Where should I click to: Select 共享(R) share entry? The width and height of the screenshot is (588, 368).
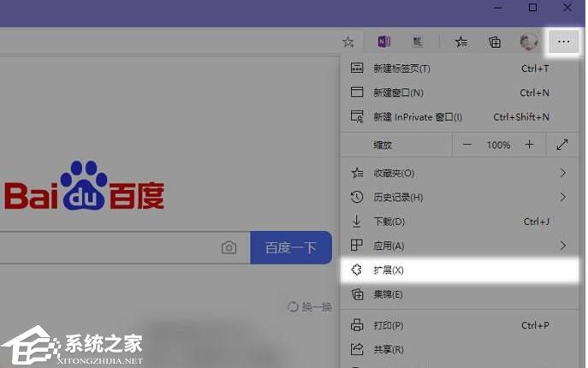pos(460,350)
